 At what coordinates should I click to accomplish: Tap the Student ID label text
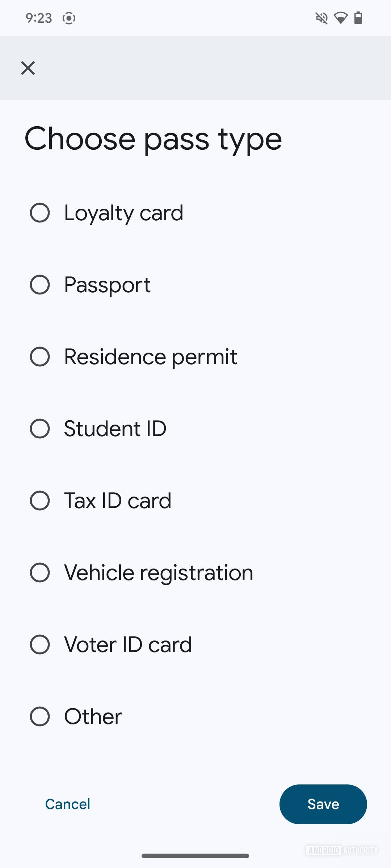115,429
